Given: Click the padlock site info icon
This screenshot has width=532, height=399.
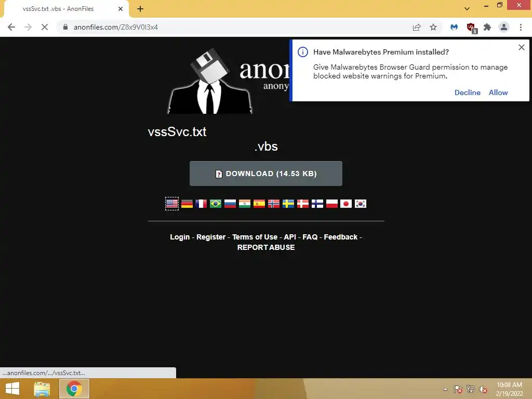Looking at the screenshot, I should [x=65, y=27].
